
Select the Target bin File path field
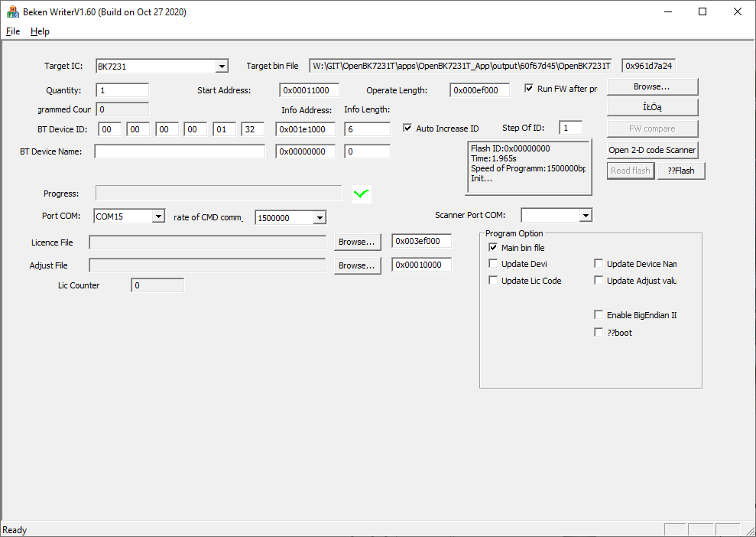pos(461,66)
